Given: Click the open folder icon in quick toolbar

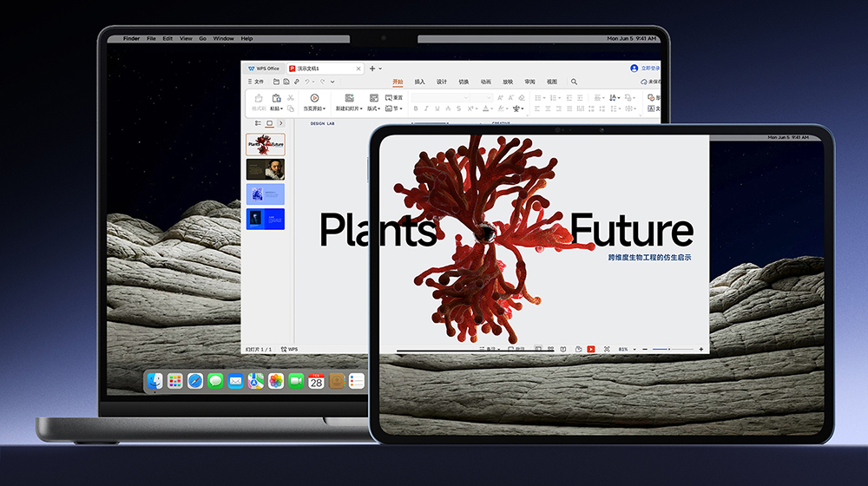Looking at the screenshot, I should [276, 82].
